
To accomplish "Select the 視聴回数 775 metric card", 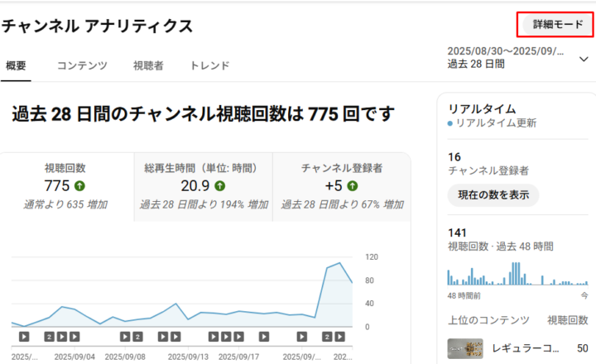I will [68, 186].
